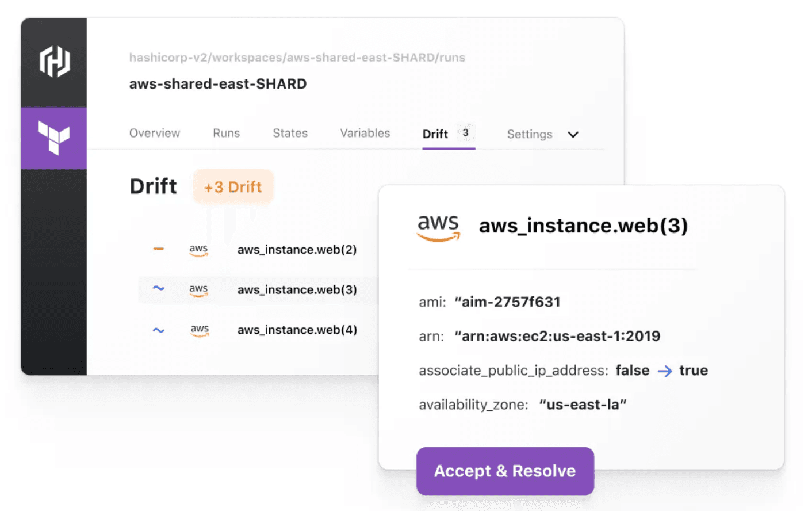Select the Drift tab
Viewport: 812px width, 511px height.
click(435, 134)
